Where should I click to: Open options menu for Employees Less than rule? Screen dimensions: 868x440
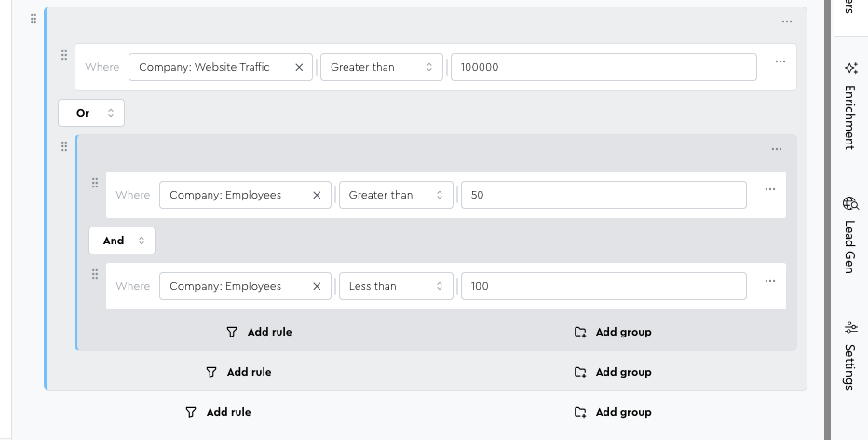(x=770, y=281)
